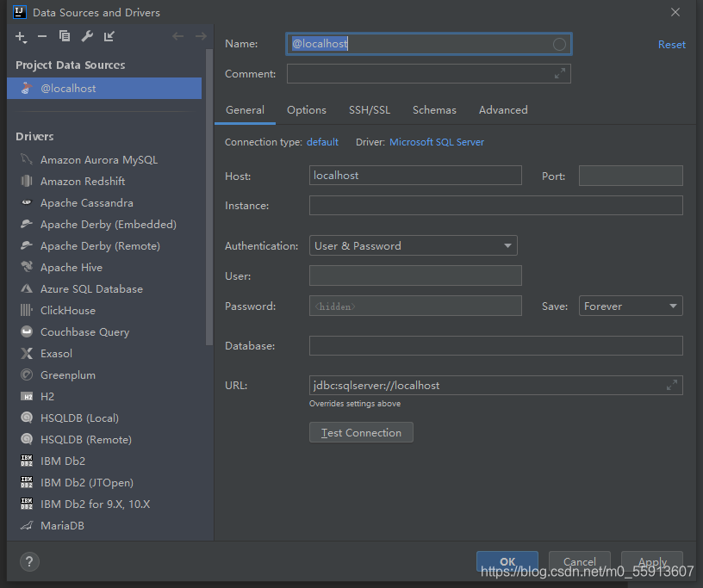703x588 pixels.
Task: Click the Make Global arrow icon
Action: point(109,36)
